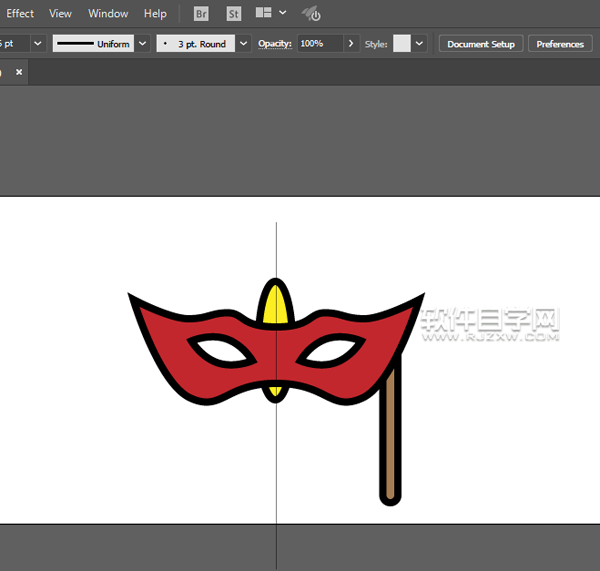
Task: Click the Opacity 100% input field
Action: [x=318, y=44]
